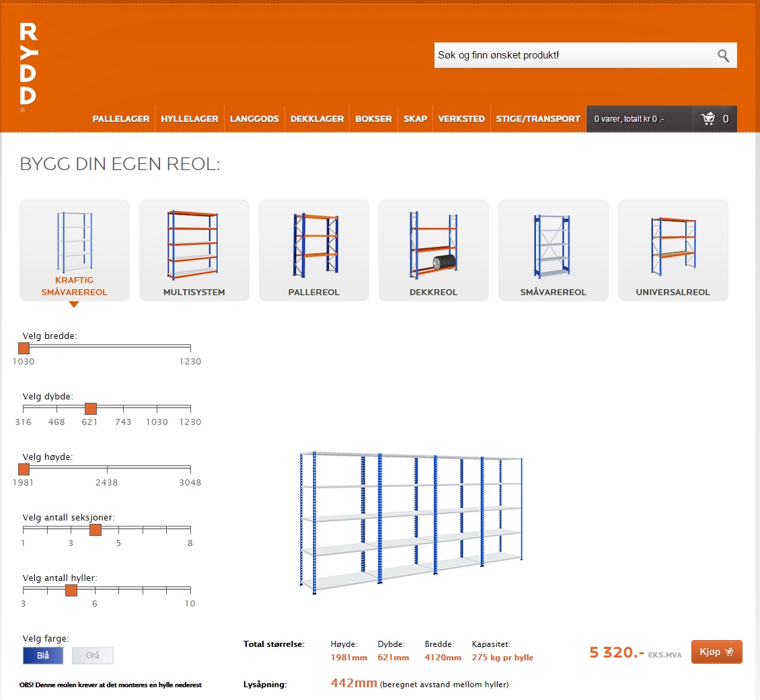This screenshot has height=700, width=760.
Task: Click the section count slider handle
Action: 96,529
